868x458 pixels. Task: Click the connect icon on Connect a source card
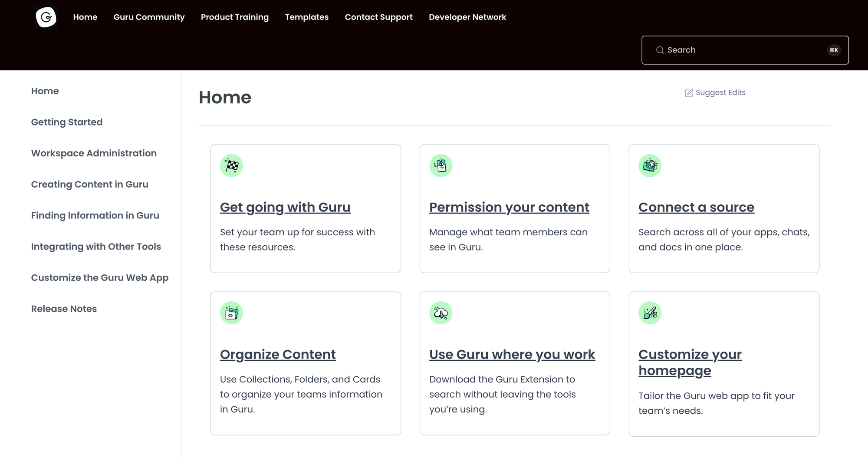pos(650,165)
